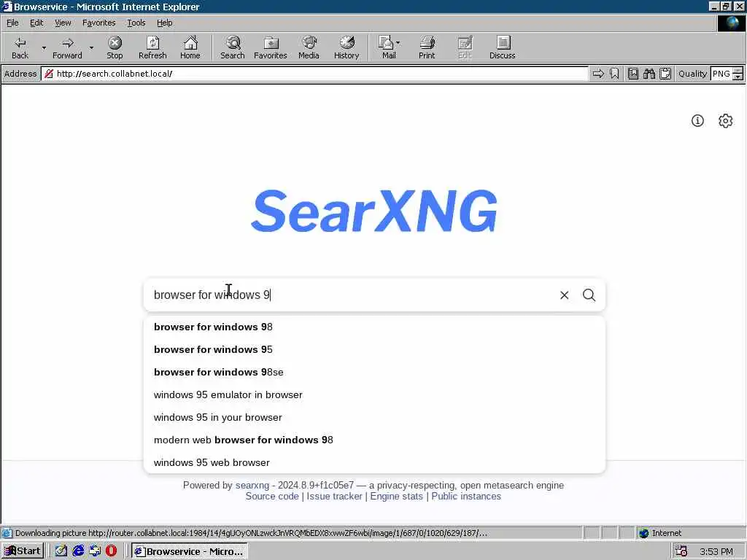Print the page with the Print button
747x560 pixels.
427,47
